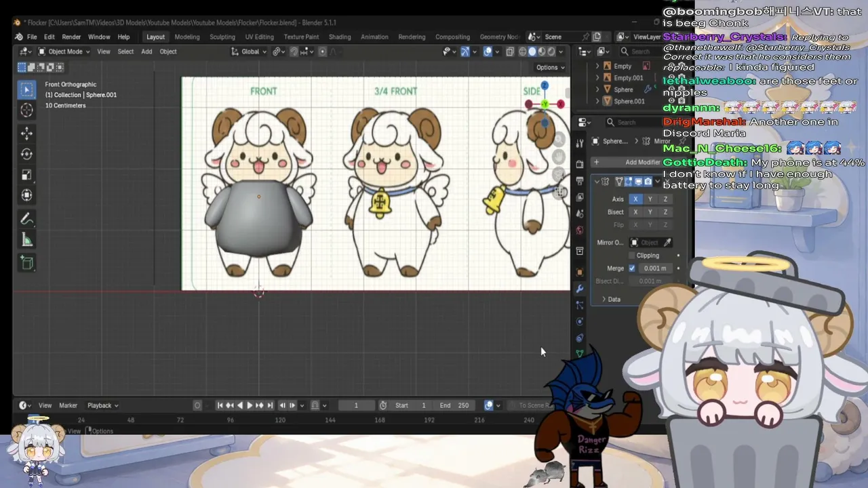Toggle Bisect X
The height and width of the screenshot is (488, 868).
635,212
